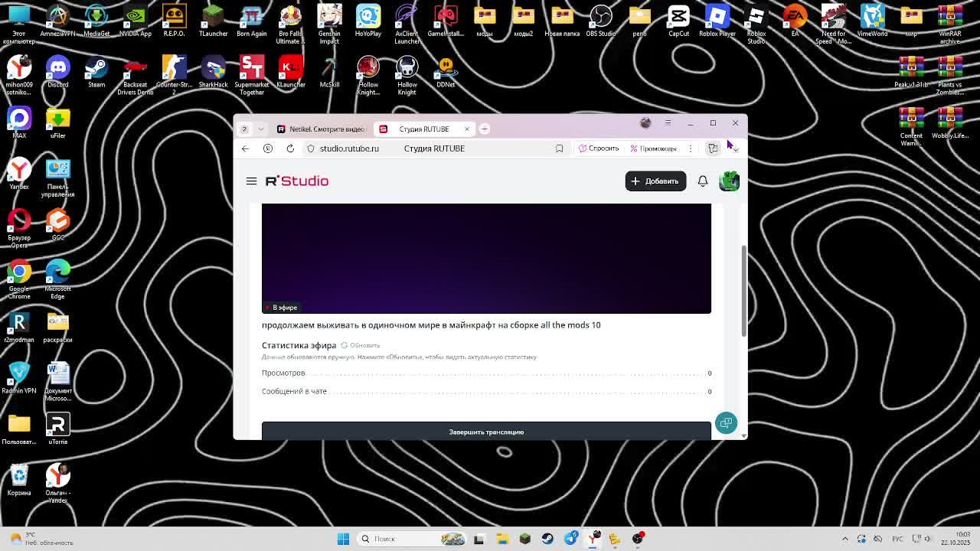Viewport: 980px width, 551px height.
Task: Click the Спросить assistant button
Action: tap(599, 148)
